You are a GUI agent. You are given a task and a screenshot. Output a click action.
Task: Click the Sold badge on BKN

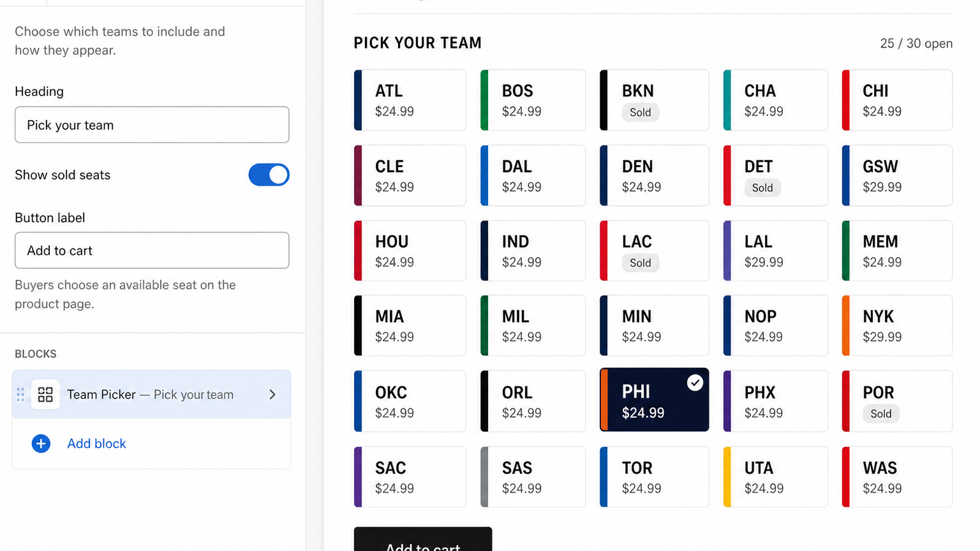(x=640, y=112)
